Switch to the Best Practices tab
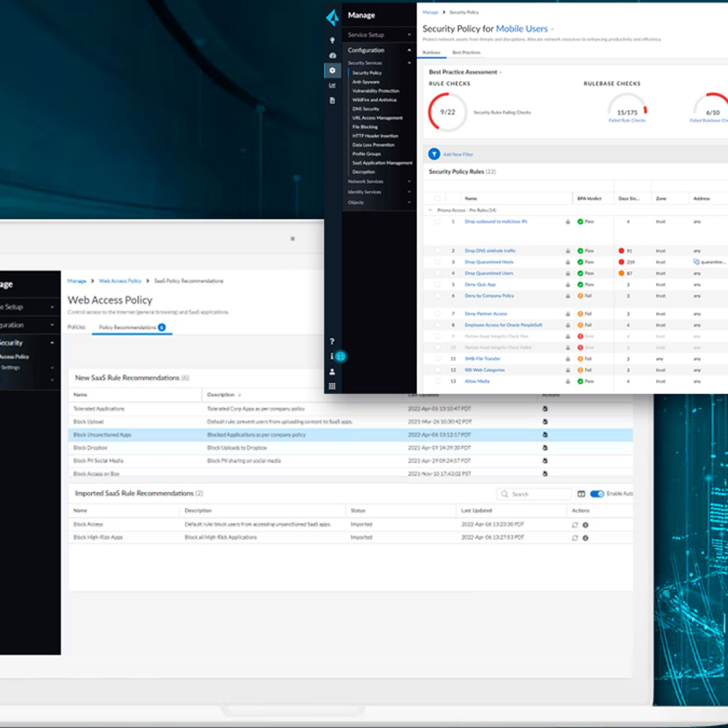Viewport: 728px width, 728px height. coord(466,53)
